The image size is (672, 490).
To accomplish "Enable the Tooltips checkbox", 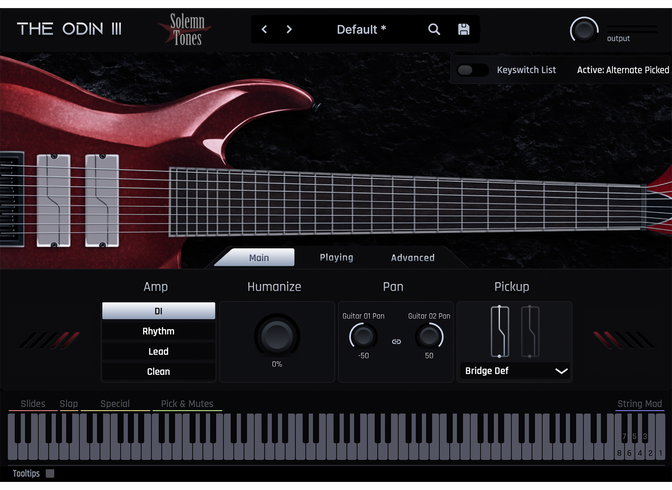I will (50, 473).
